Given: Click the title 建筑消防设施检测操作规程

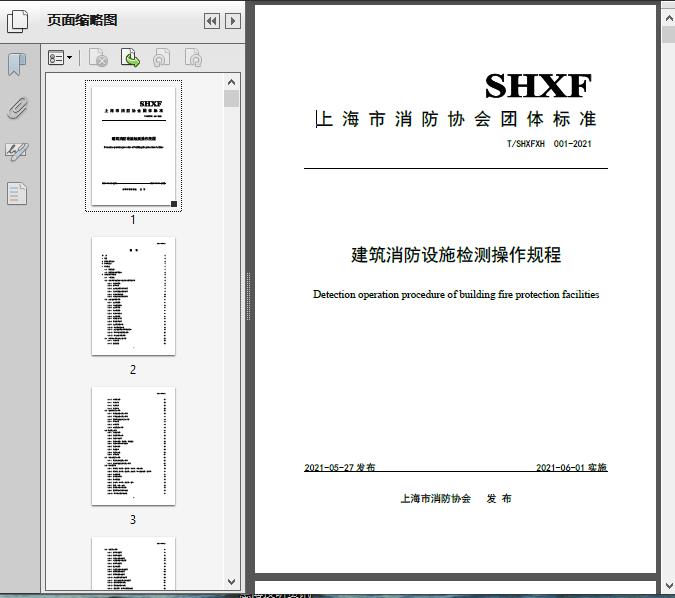Looking at the screenshot, I should [x=456, y=255].
